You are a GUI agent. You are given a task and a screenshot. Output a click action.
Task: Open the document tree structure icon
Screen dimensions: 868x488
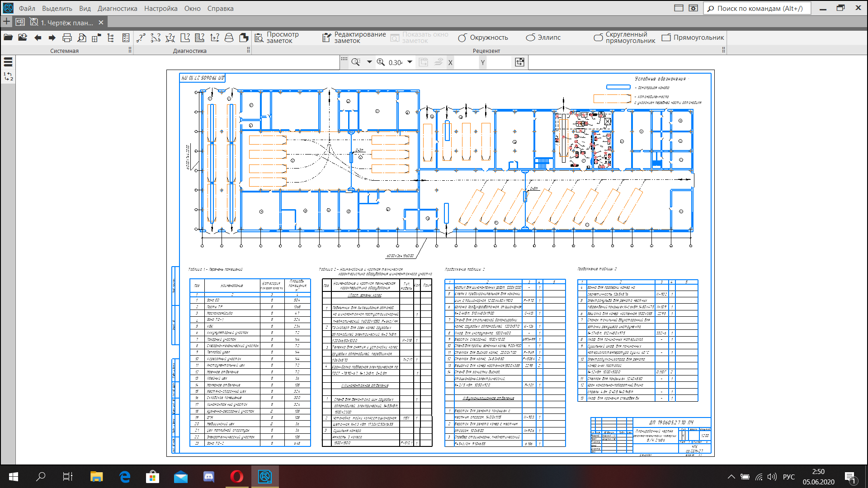[111, 38]
